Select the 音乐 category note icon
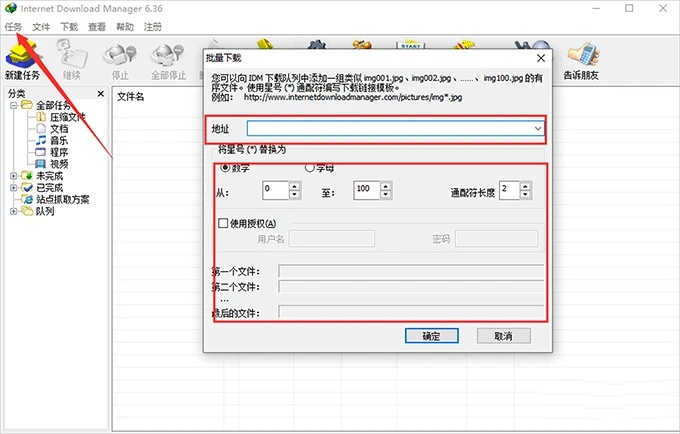The height and width of the screenshot is (434, 680). (x=41, y=140)
